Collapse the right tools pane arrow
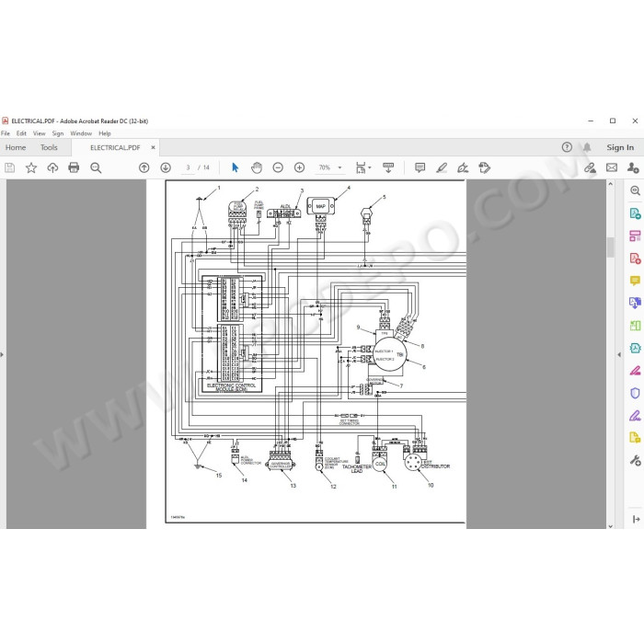Viewport: 644px width, 644px height. pyautogui.click(x=619, y=354)
